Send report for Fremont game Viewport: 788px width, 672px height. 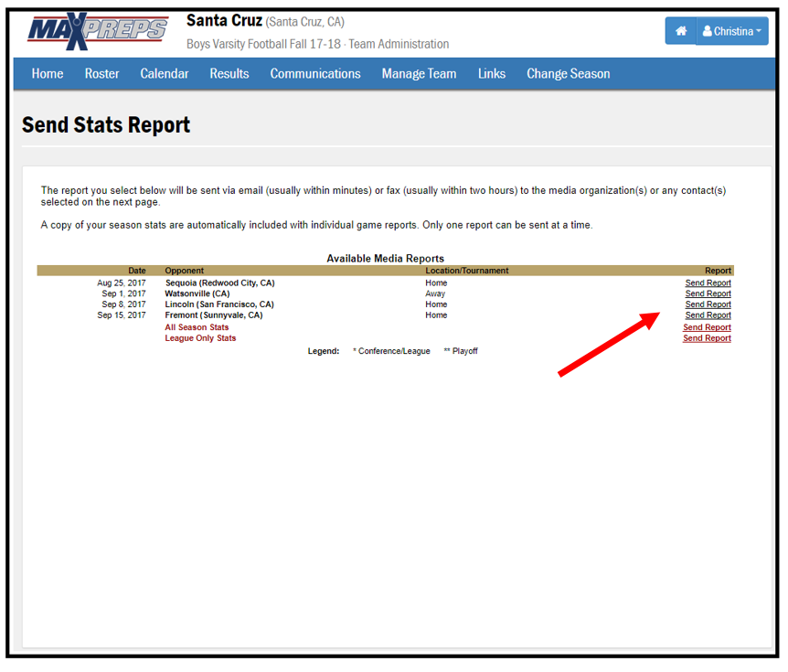tap(708, 315)
